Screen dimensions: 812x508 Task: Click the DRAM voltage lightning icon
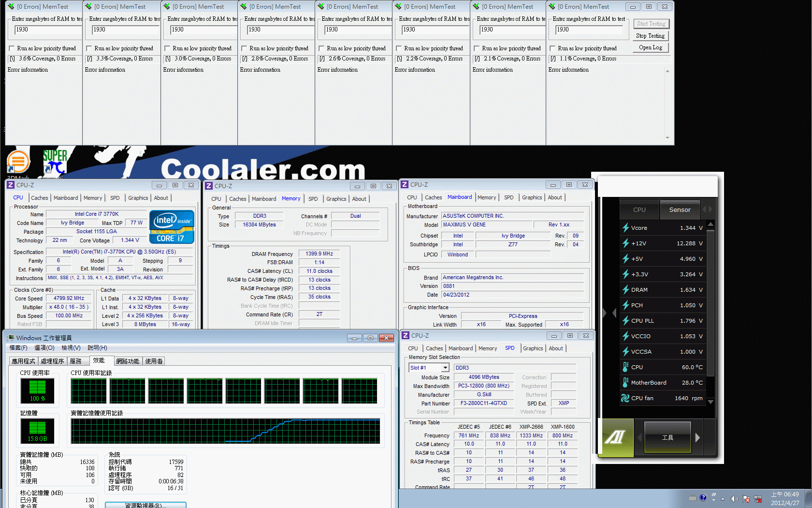625,290
